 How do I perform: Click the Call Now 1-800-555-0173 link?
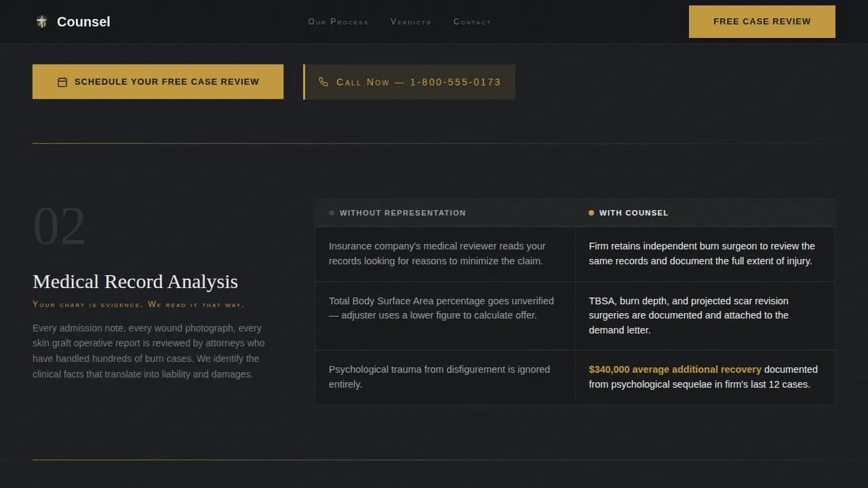pos(408,81)
